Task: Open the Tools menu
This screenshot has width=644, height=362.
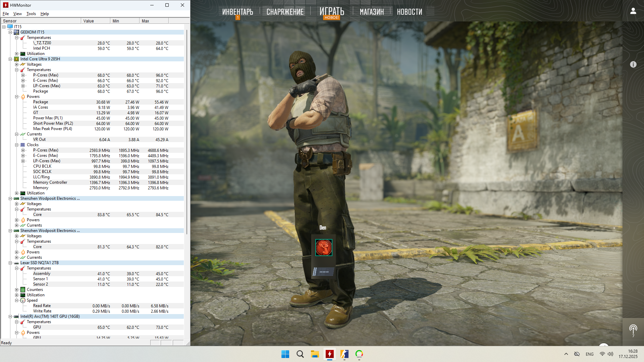Action: pos(31,14)
